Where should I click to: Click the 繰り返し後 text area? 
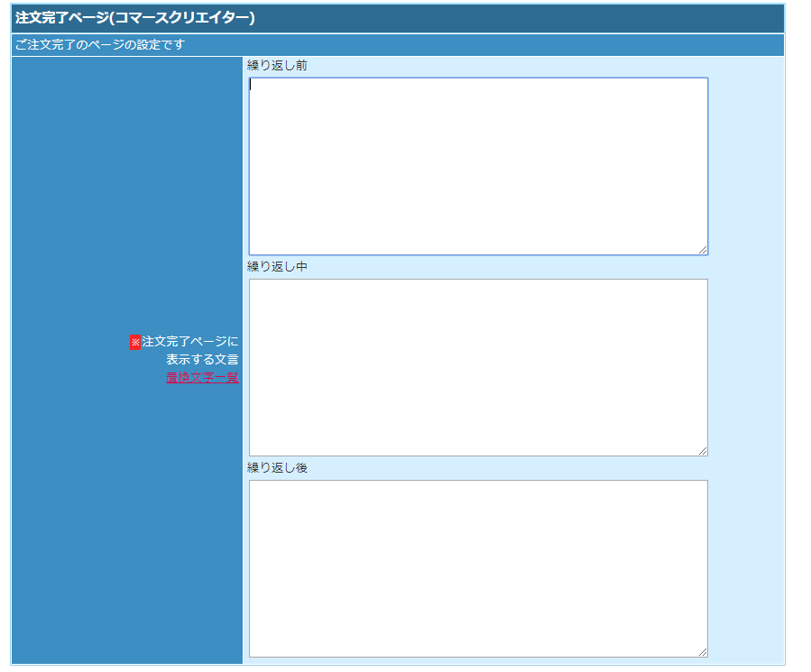tap(478, 568)
